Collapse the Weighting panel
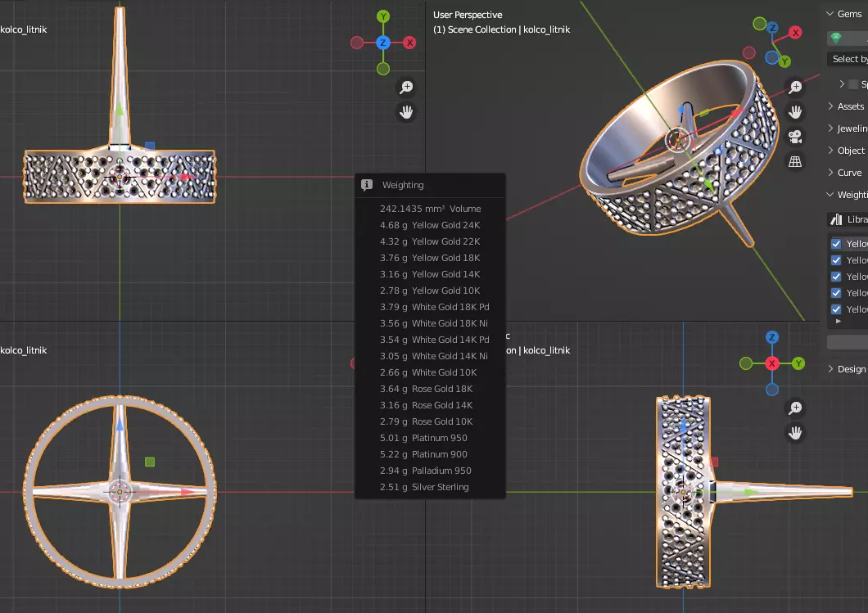Screen dimensions: 868x613 [x=830, y=195]
